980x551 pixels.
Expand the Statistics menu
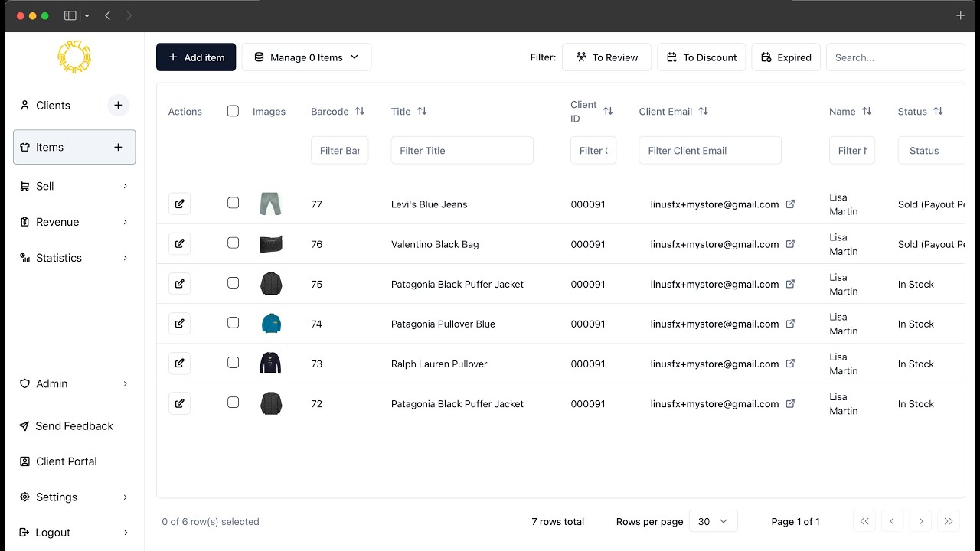[74, 258]
